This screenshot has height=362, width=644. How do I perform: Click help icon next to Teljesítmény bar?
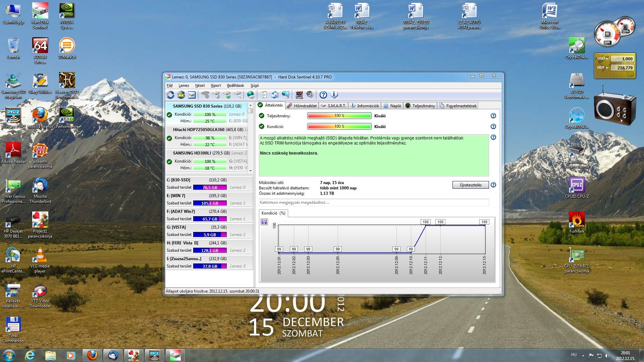[x=493, y=116]
